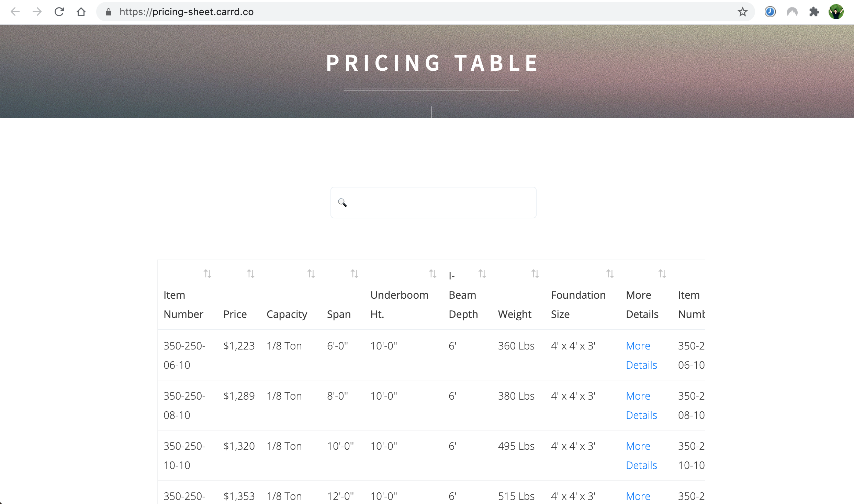Click the table search input field
854x504 pixels.
[x=433, y=203]
